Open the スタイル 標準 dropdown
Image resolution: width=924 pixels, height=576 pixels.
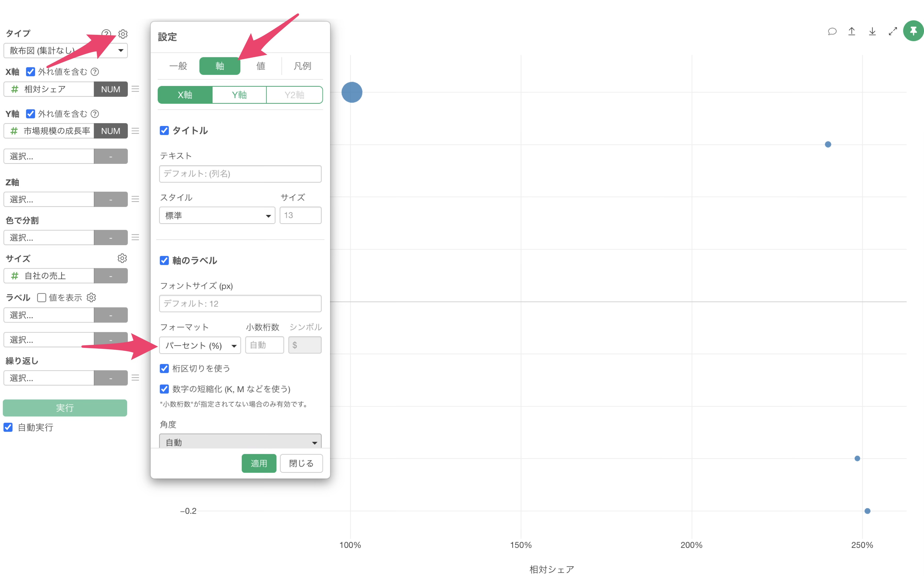(x=217, y=216)
